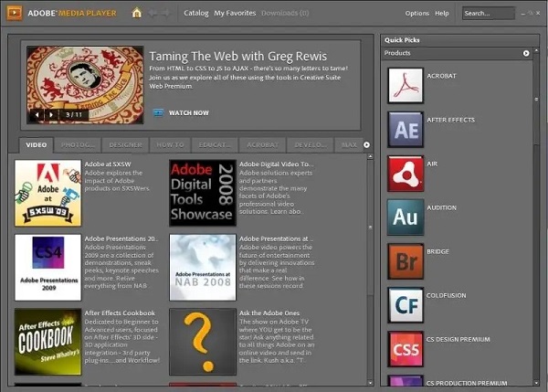Switch to the EDUCAT... tab

[215, 144]
